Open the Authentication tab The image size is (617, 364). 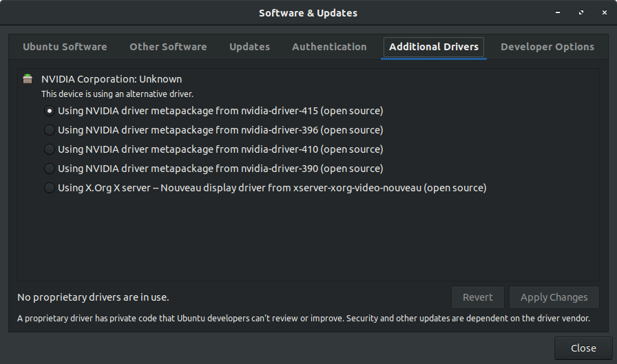click(329, 47)
